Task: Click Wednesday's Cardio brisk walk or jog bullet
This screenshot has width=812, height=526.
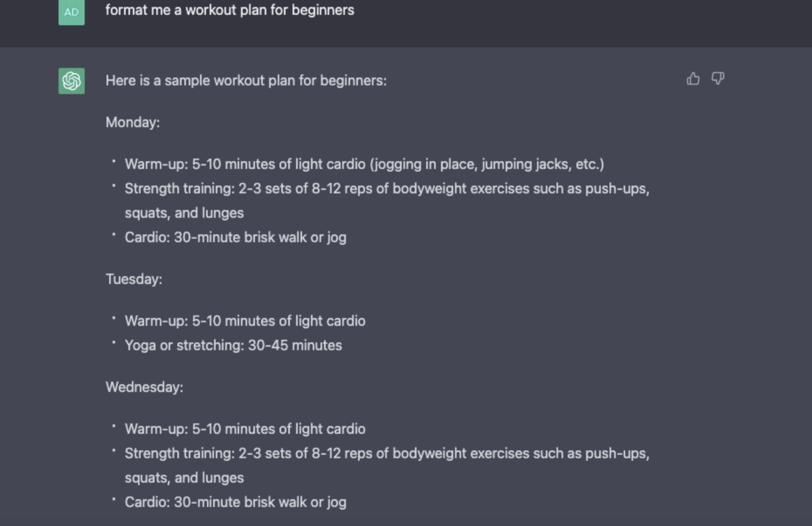Action: (x=235, y=502)
